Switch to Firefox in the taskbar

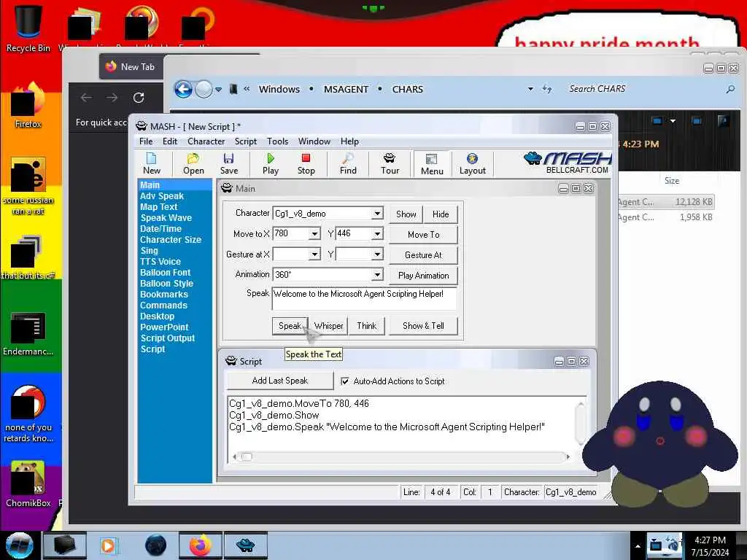[200, 545]
